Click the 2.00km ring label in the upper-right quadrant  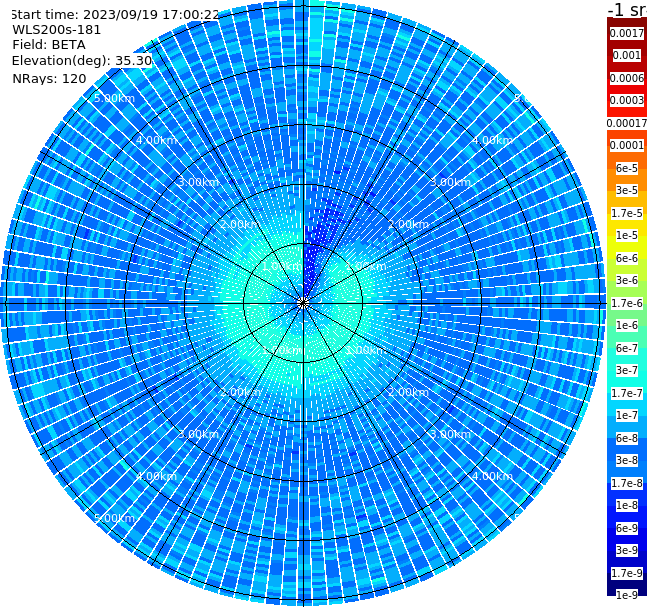point(408,224)
